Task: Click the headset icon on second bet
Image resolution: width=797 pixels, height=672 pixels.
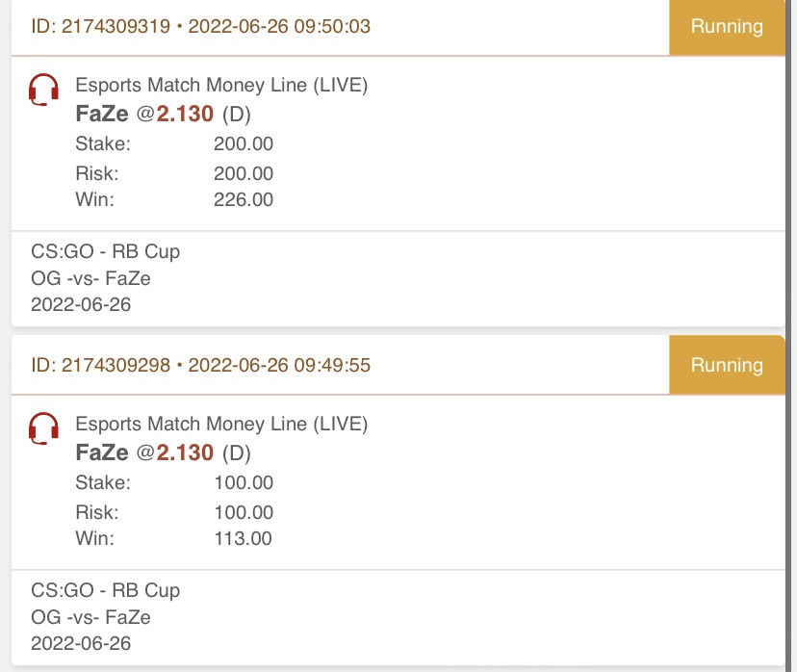Action: [43, 428]
